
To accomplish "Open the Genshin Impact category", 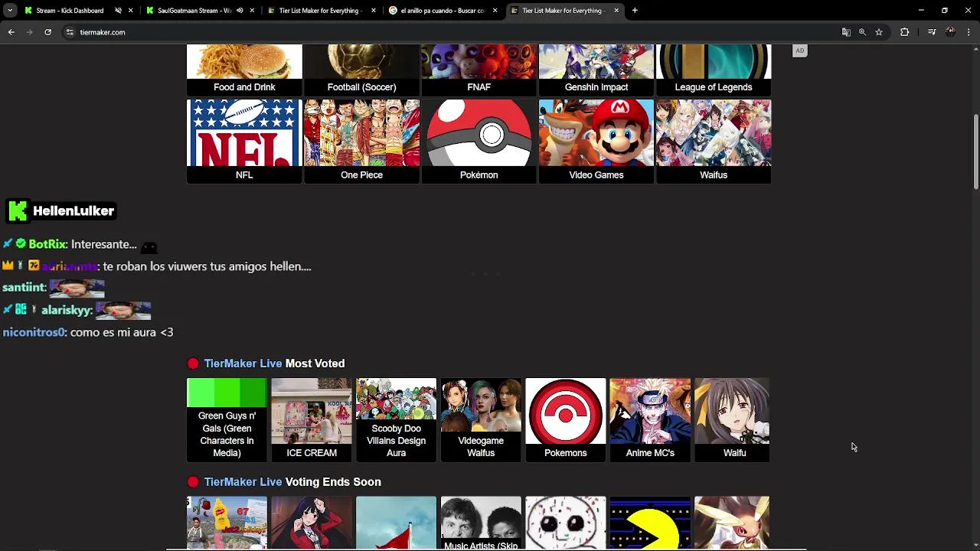I will pos(596,70).
